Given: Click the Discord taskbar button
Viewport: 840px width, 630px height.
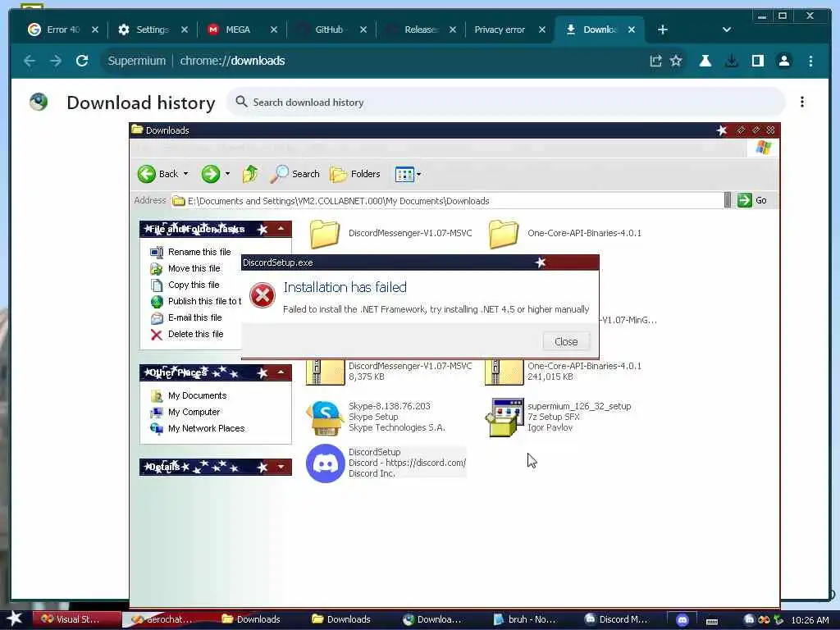Looking at the screenshot, I should [682, 620].
